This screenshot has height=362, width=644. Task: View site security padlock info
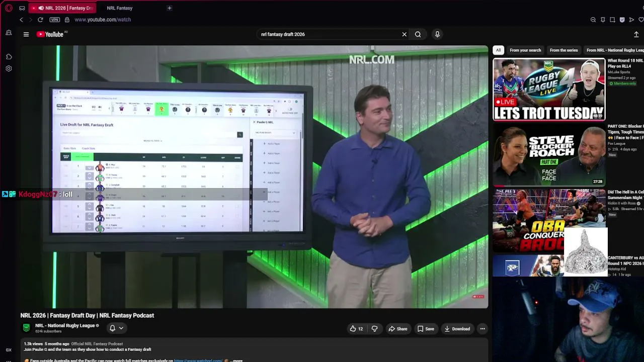click(x=66, y=20)
